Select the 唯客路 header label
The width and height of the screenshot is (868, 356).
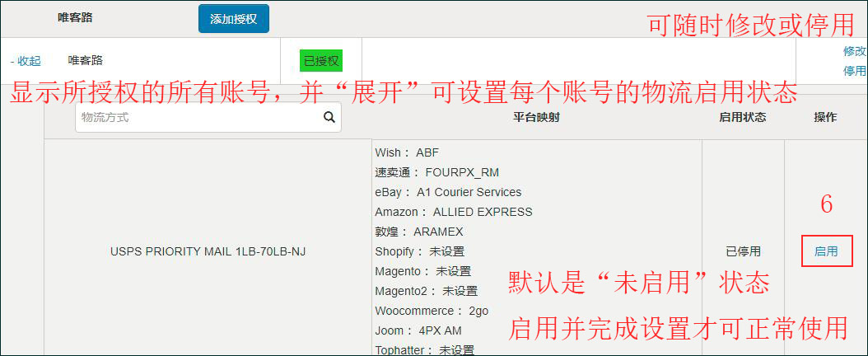click(75, 17)
